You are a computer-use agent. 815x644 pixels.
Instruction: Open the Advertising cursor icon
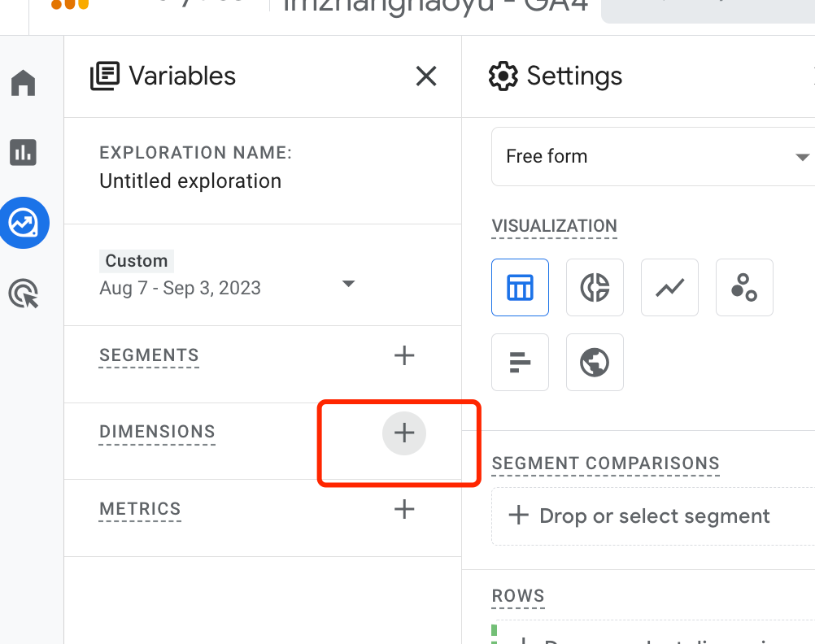click(24, 294)
